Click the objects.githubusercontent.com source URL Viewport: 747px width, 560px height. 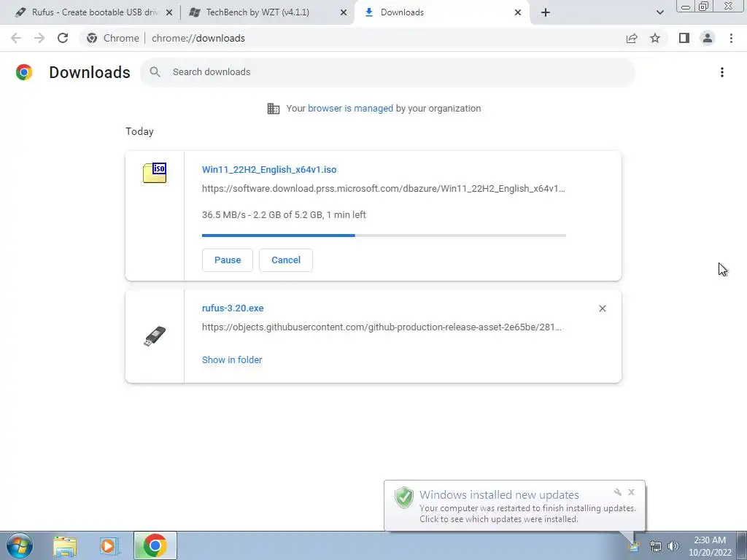tap(382, 327)
